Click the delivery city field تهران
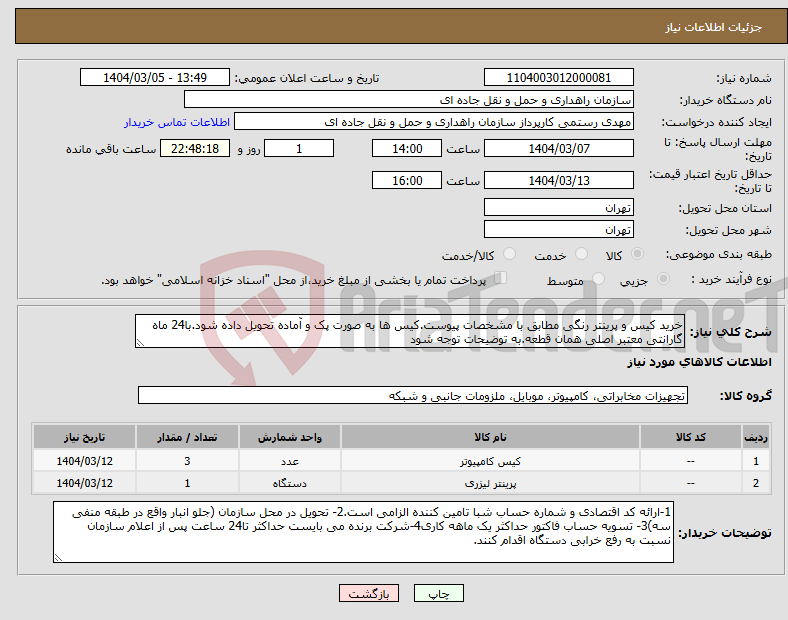 click(558, 229)
